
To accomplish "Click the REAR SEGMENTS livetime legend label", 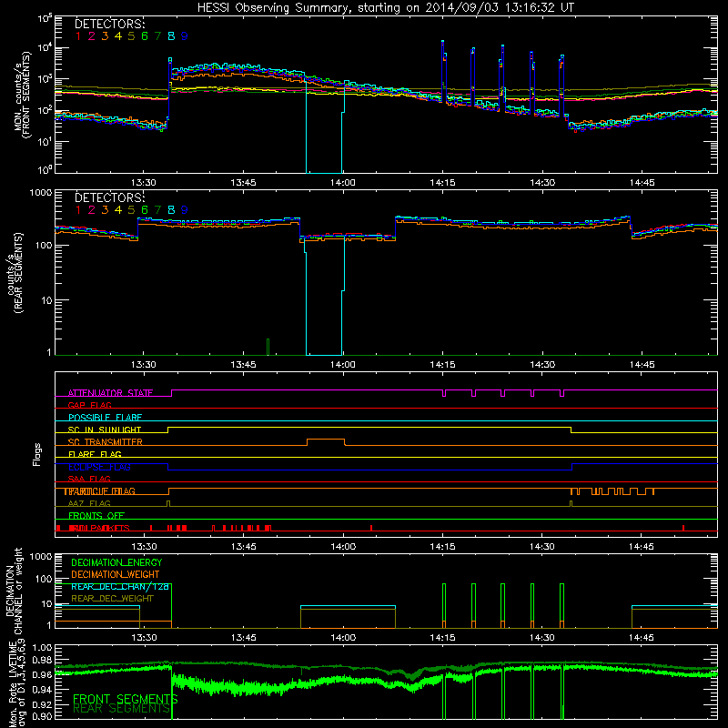I will coord(122,709).
